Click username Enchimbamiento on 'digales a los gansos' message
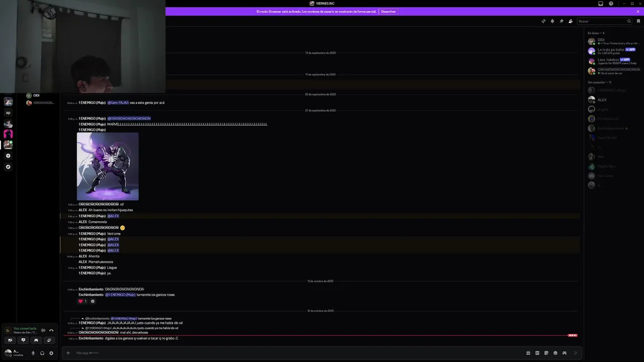 [91, 338]
